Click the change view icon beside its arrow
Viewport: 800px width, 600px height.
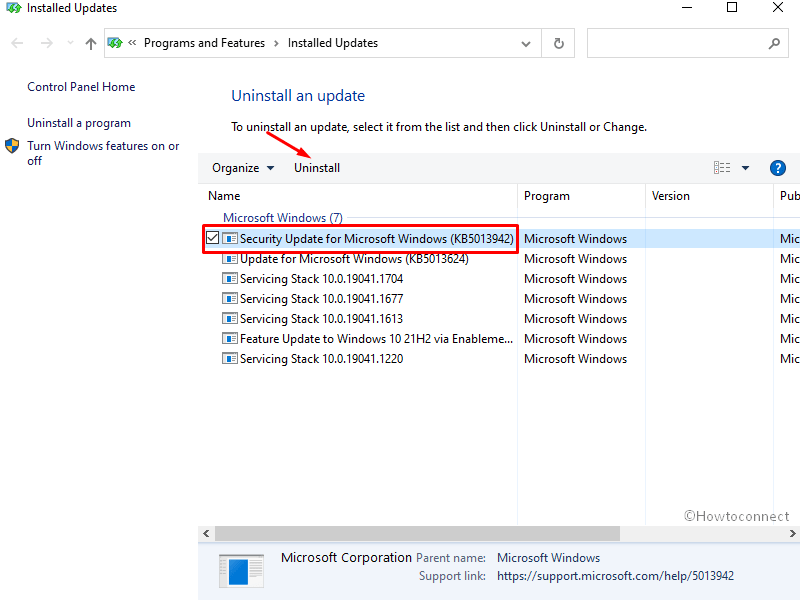coord(723,167)
